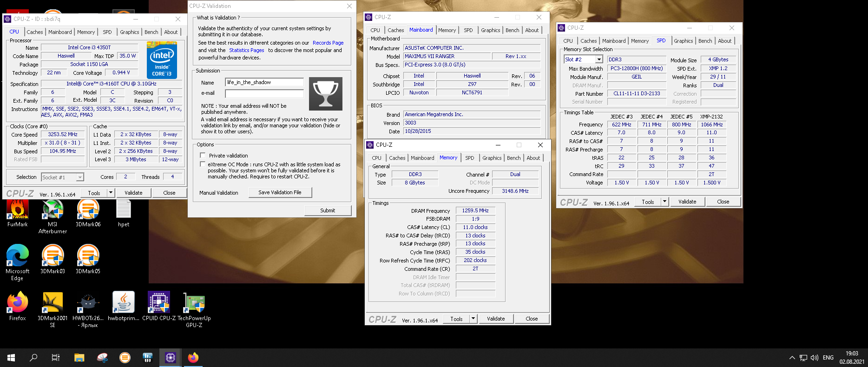Click the Core Speed value 3253.52 MHz
This screenshot has height=367, width=868.
tap(63, 134)
